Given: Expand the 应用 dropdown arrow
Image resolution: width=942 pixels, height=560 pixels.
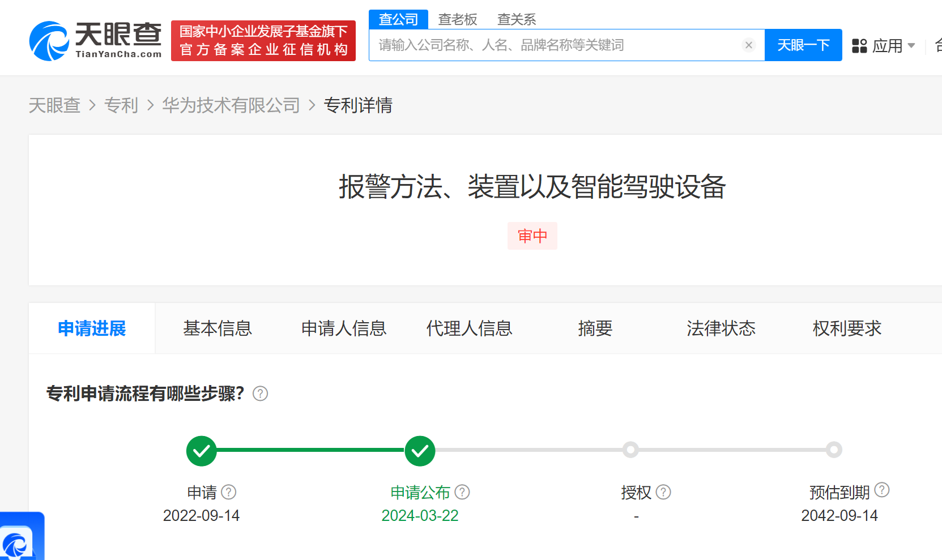Looking at the screenshot, I should coord(911,46).
